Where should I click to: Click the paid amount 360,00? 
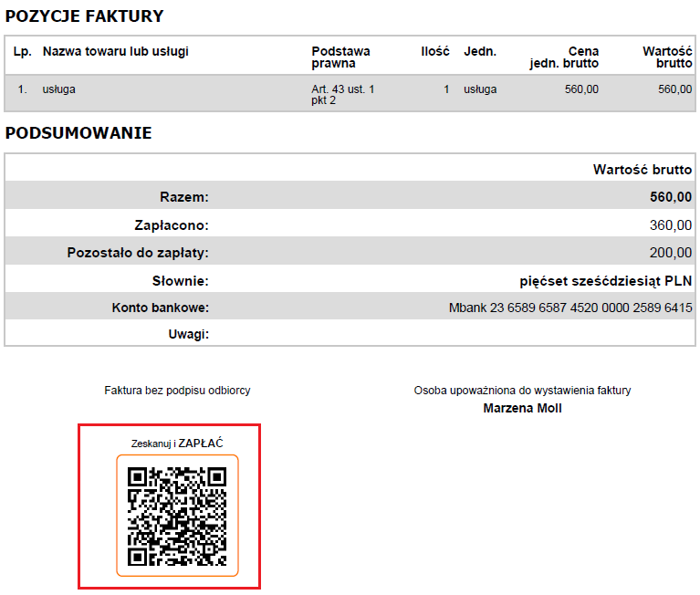(671, 225)
